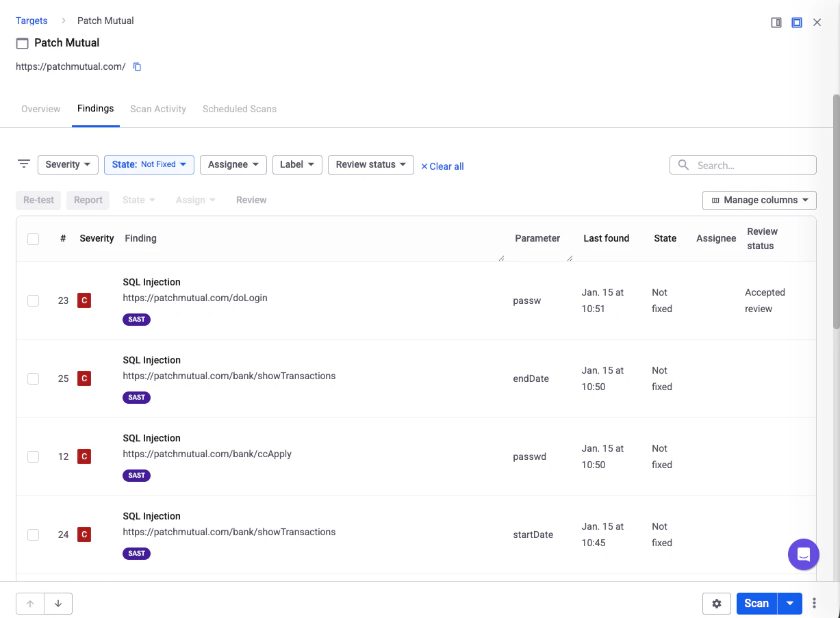Click the Finding column resize handle
The width and height of the screenshot is (840, 618).
pyautogui.click(x=501, y=257)
